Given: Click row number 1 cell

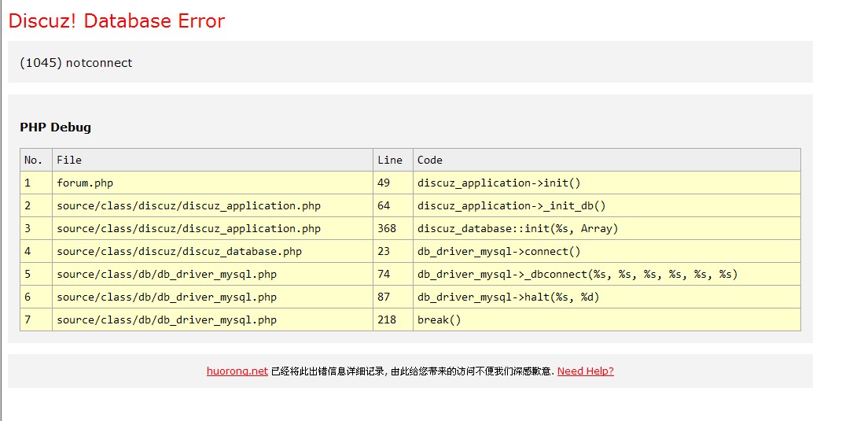Looking at the screenshot, I should 36,183.
